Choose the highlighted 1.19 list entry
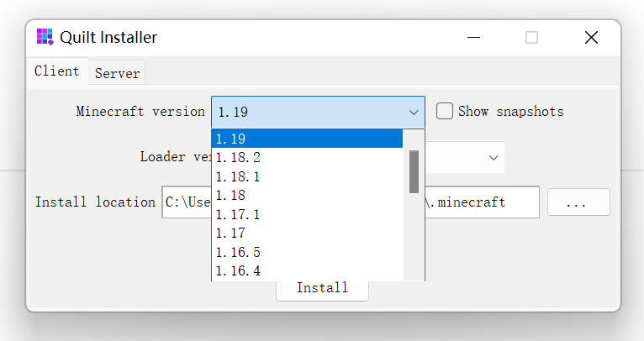The image size is (644, 341). 307,139
